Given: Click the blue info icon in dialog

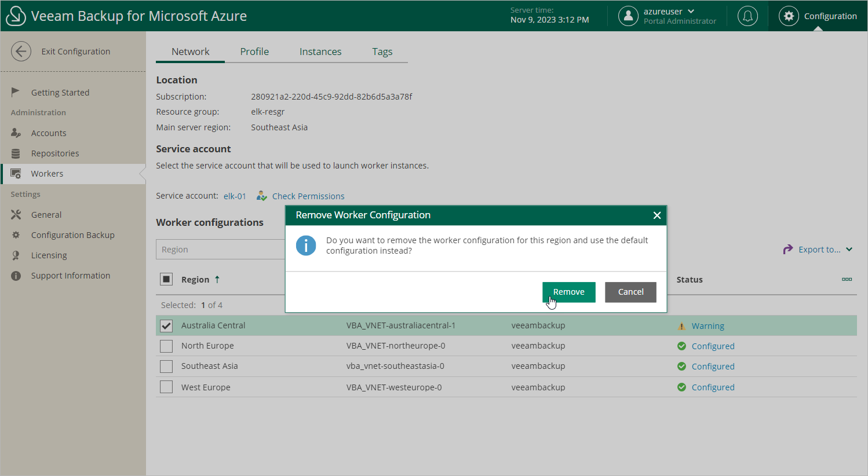Looking at the screenshot, I should [306, 246].
